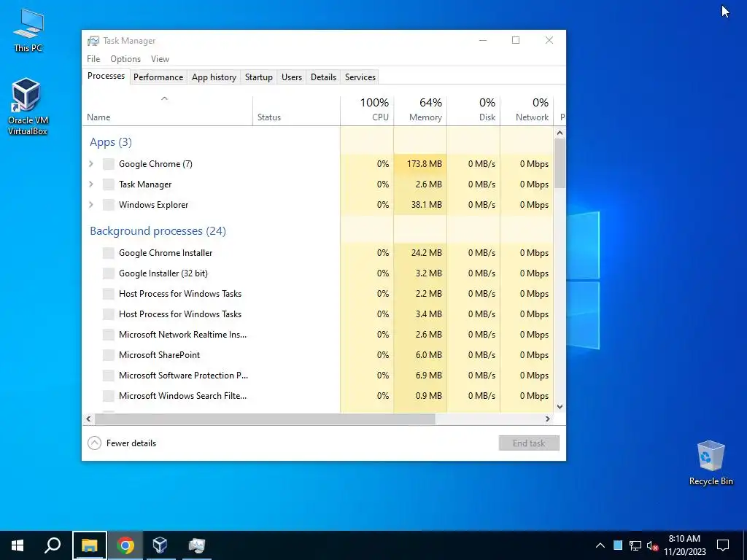747x560 pixels.
Task: Select the Apps (3) group header
Action: click(111, 142)
